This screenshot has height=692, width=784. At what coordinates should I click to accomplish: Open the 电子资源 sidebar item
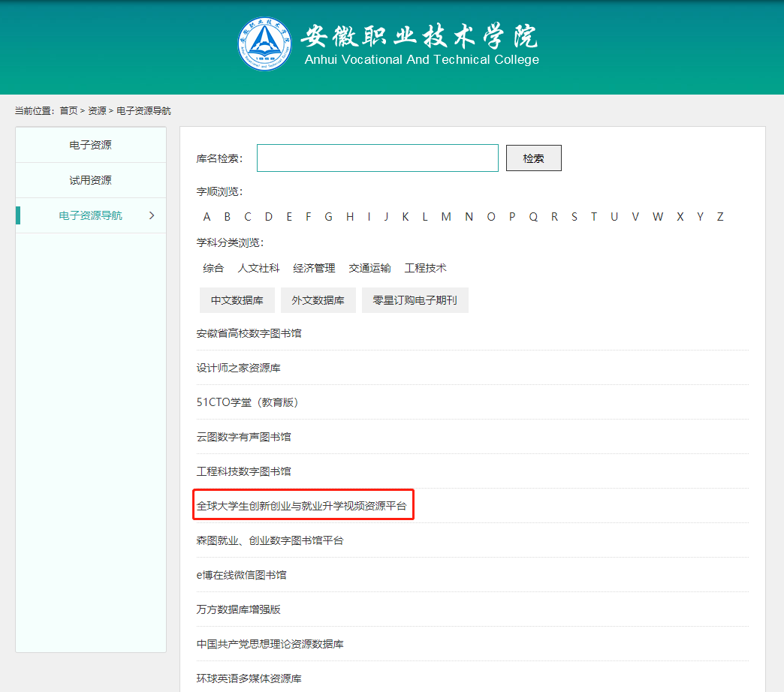click(90, 145)
